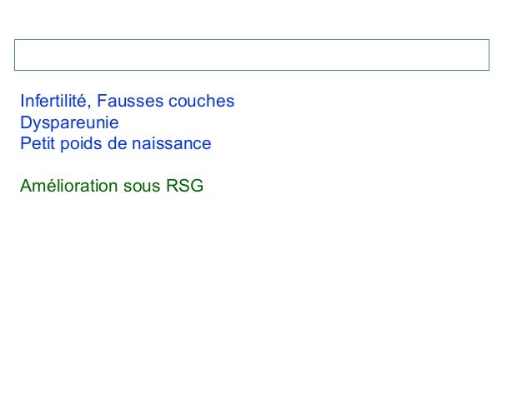Image resolution: width=532 pixels, height=399 pixels.
Task: Click the word 'Petit' in third line
Action: 36,144
